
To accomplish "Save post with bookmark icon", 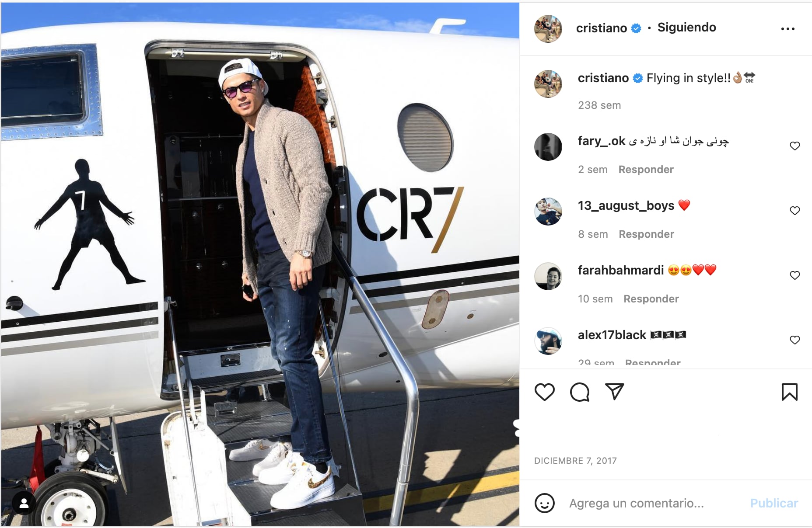I will [789, 392].
